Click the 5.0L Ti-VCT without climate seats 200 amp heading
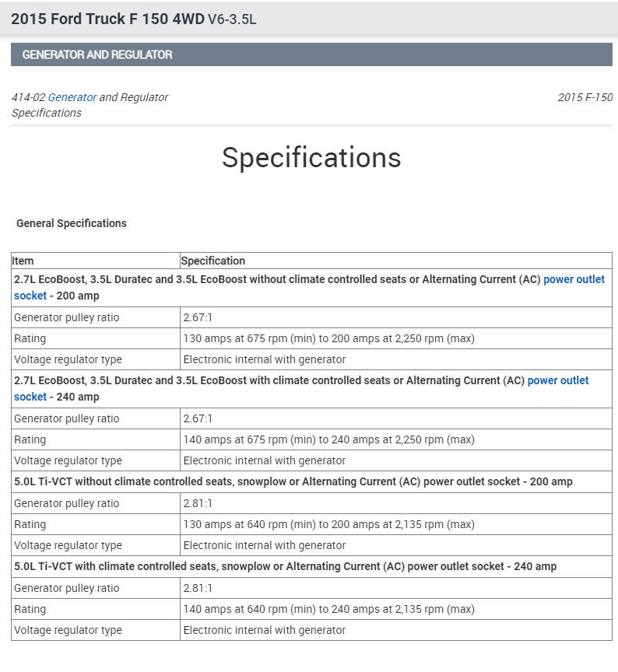Viewport: 618px width, 672px height. pyautogui.click(x=293, y=481)
